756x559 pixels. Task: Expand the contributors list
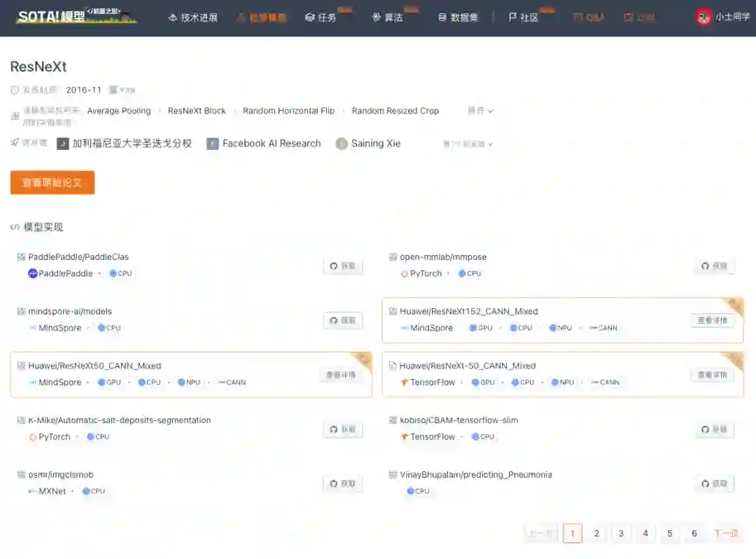tap(468, 144)
